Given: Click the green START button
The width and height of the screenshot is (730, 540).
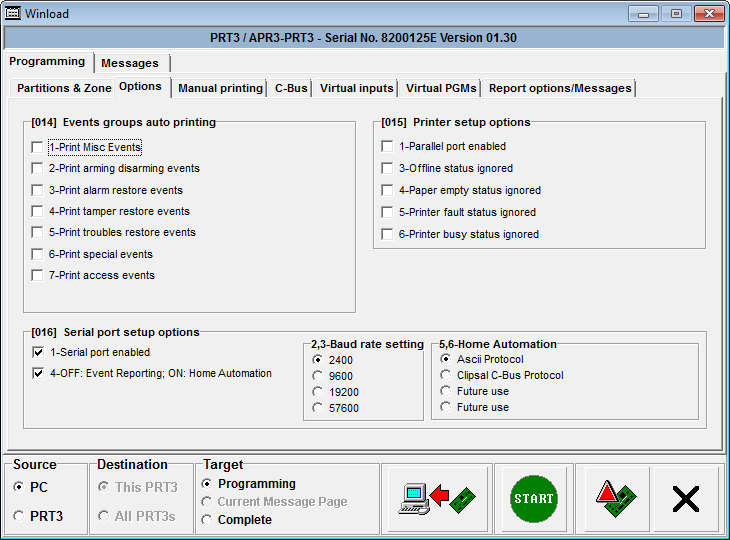Looking at the screenshot, I should (533, 498).
